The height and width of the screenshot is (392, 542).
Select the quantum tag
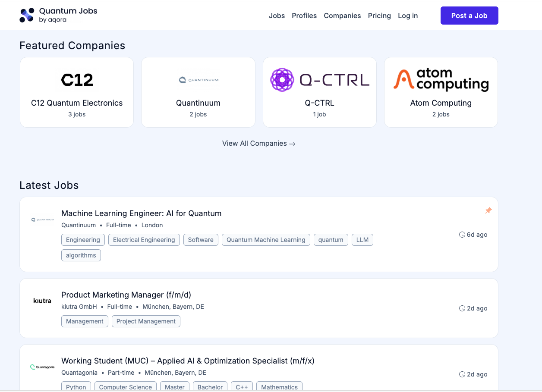[x=331, y=240]
